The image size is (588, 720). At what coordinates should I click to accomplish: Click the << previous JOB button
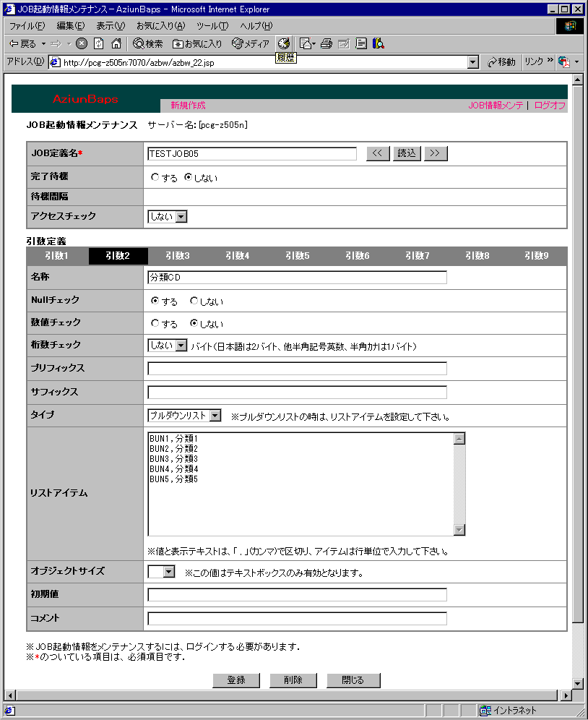pyautogui.click(x=378, y=153)
